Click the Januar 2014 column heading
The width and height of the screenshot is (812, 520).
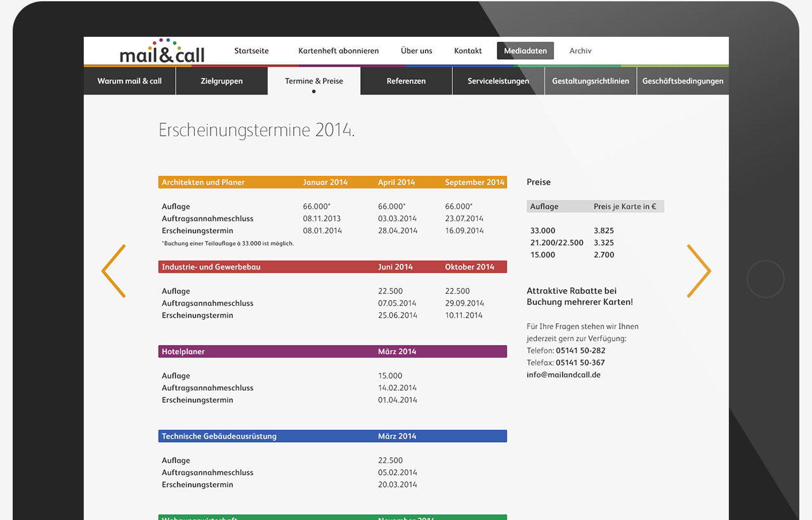[x=325, y=182]
